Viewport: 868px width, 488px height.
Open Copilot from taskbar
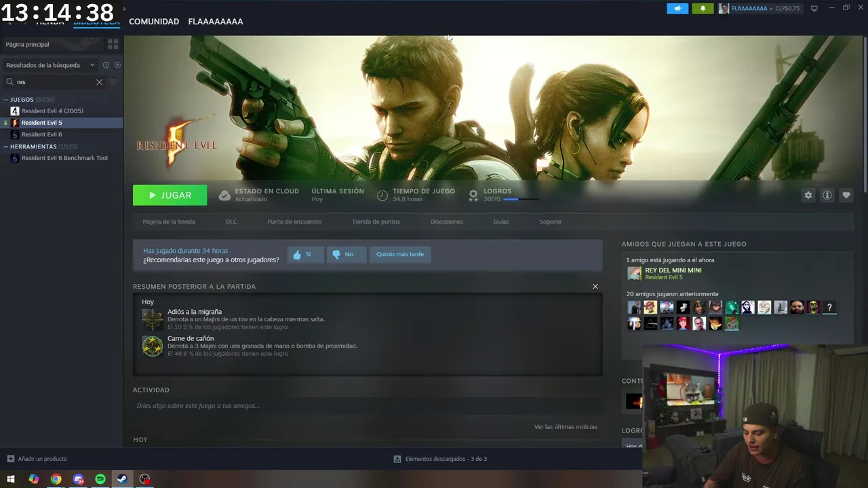click(33, 479)
